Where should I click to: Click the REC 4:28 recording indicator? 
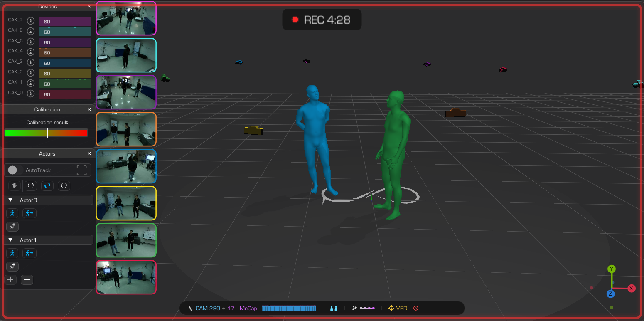tap(322, 20)
